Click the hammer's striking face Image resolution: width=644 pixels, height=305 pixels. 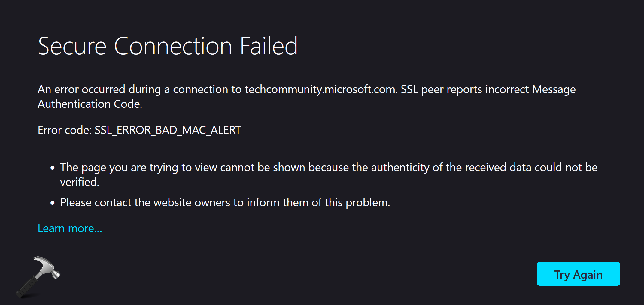click(56, 275)
